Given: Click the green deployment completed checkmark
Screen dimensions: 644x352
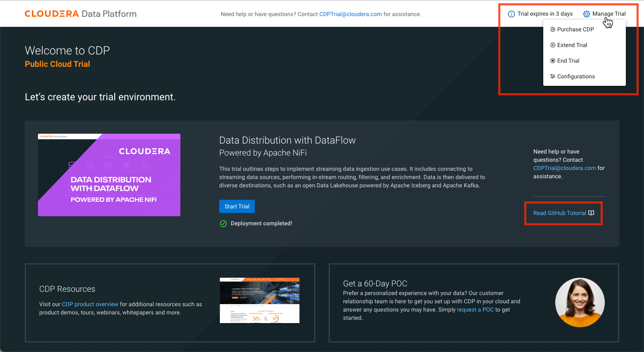Looking at the screenshot, I should click(223, 224).
